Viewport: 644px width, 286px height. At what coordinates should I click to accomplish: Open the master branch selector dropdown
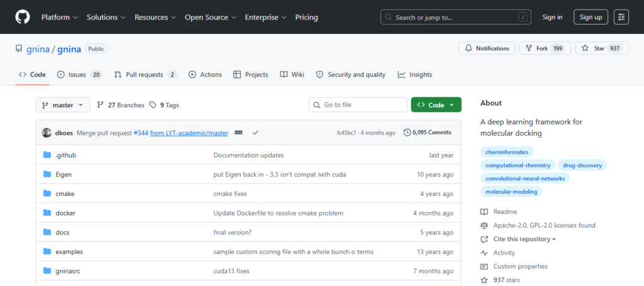(62, 105)
